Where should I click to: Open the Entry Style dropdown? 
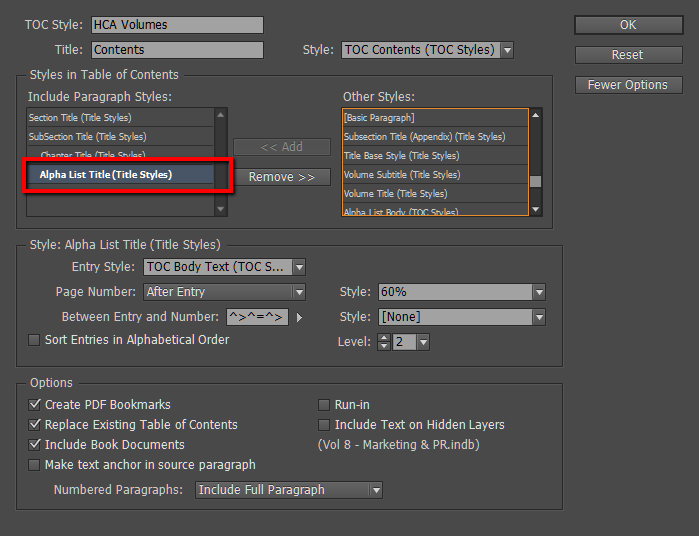point(224,267)
